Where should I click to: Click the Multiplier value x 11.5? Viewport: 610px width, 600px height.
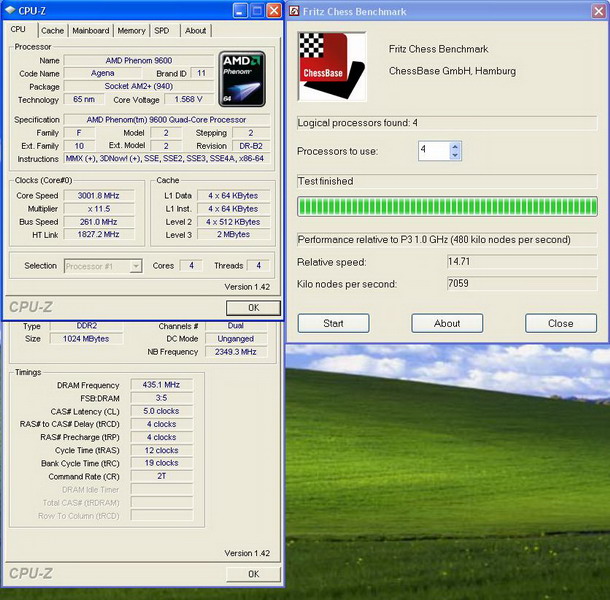coord(99,209)
